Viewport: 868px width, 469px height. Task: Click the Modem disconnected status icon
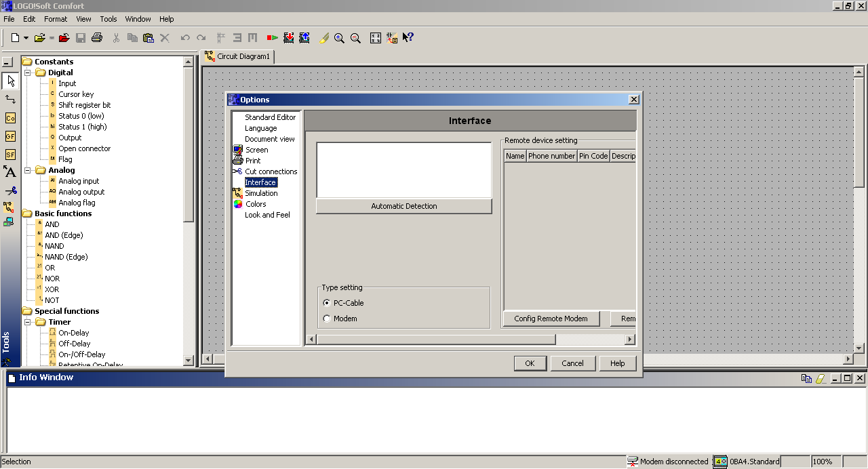(x=633, y=462)
